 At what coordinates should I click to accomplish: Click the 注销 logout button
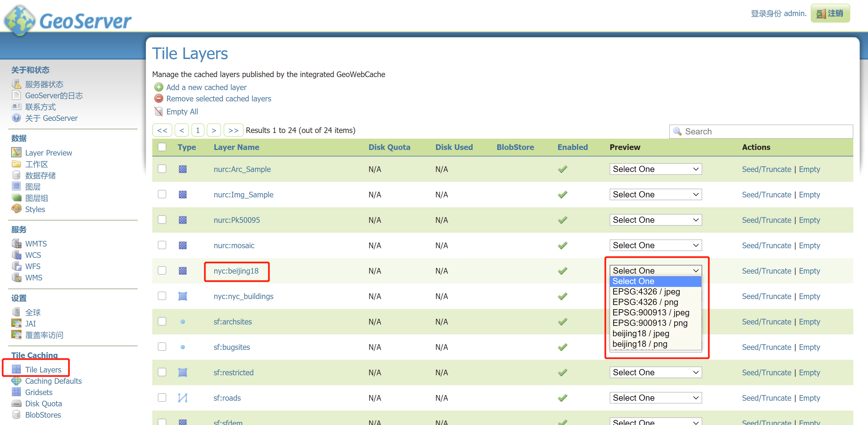(x=830, y=14)
